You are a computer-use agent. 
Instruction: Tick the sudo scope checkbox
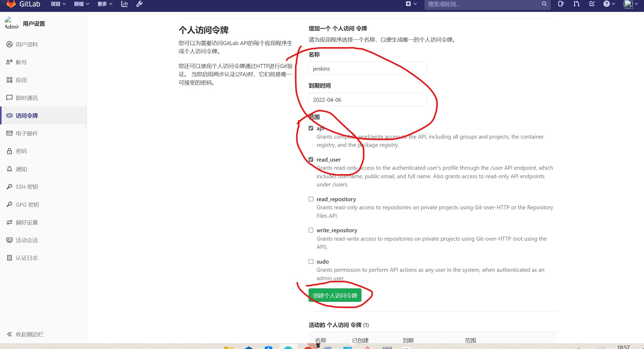coord(311,261)
